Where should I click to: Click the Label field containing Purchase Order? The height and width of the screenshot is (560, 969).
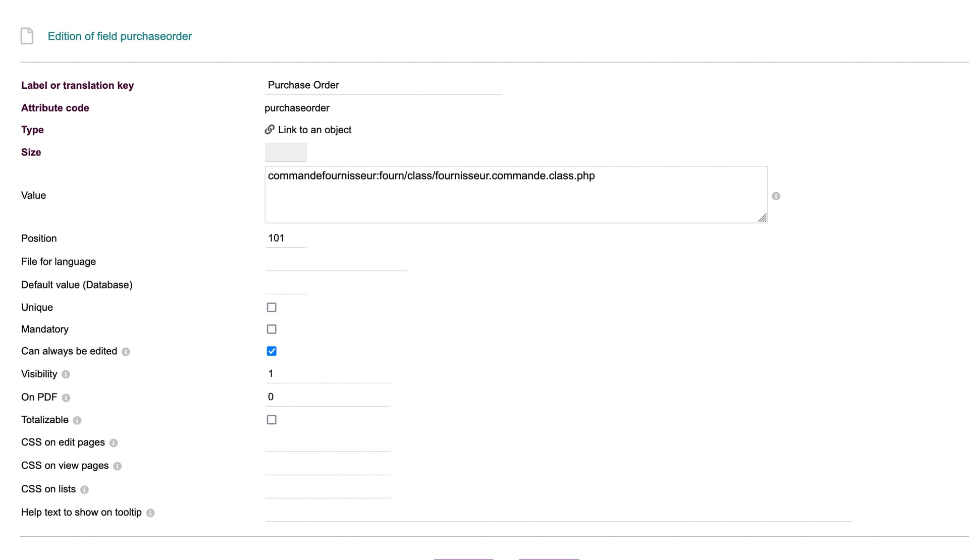383,85
